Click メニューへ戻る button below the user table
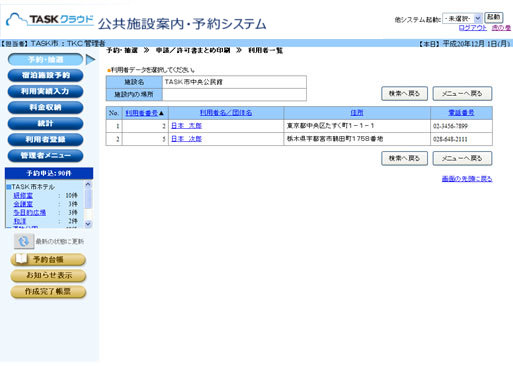Screen dimensions: 513x366 (462, 158)
